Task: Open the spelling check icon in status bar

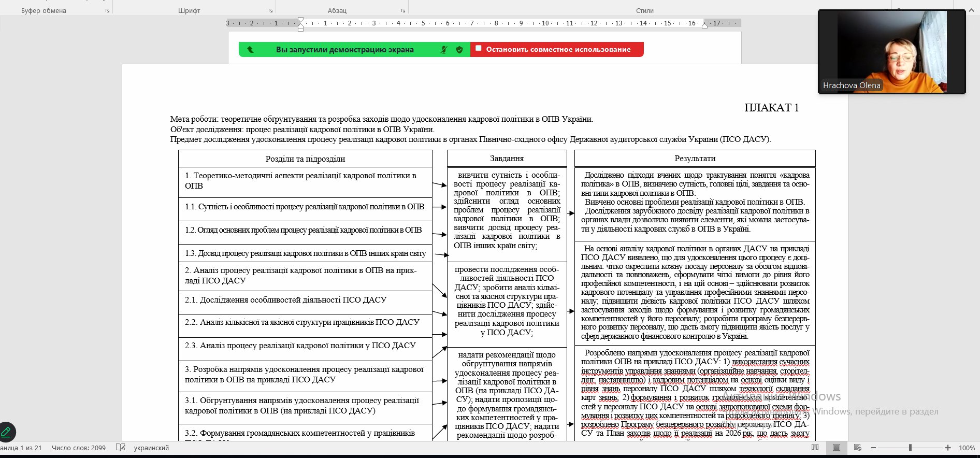Action: tap(121, 448)
